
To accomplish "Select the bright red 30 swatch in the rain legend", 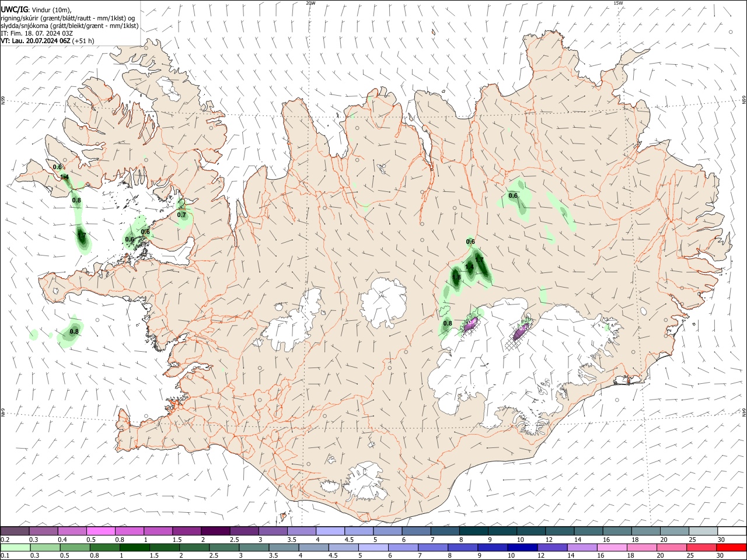I will click(731, 547).
